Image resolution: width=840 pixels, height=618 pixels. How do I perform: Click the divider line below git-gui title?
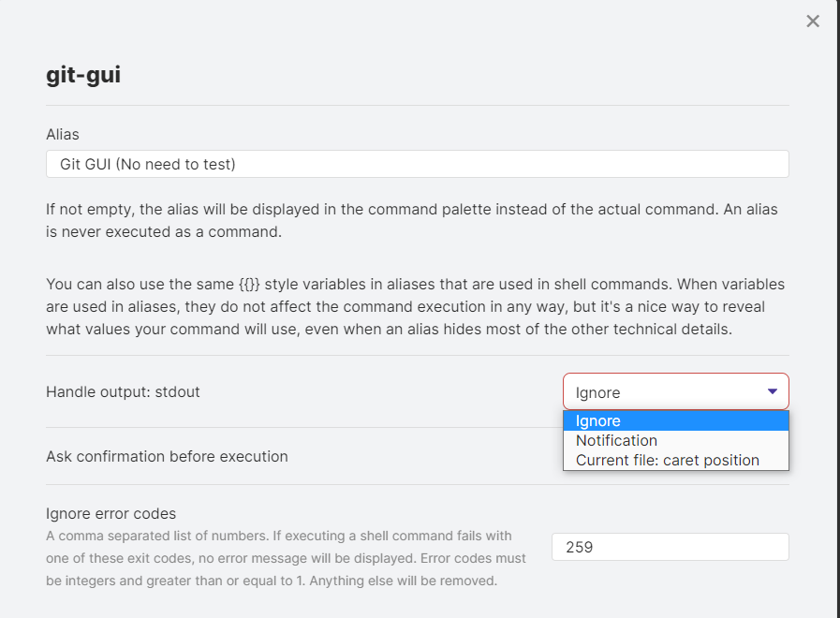pyautogui.click(x=418, y=106)
